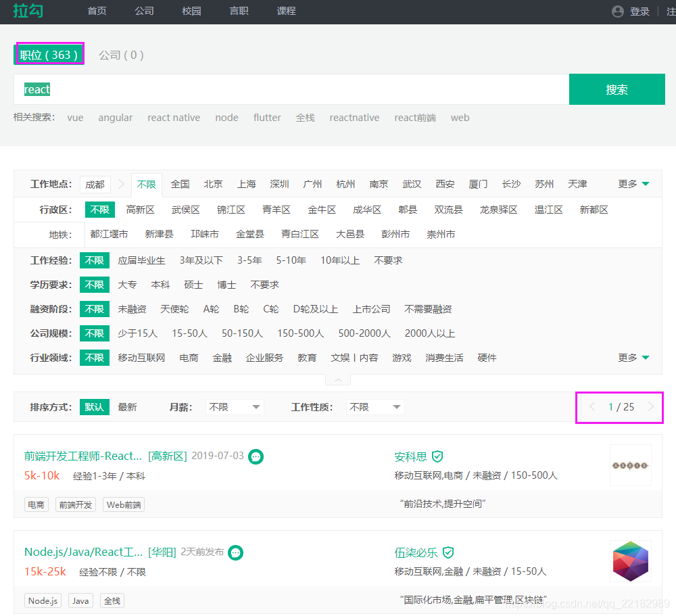The width and height of the screenshot is (676, 616).
Task: Open job Node.js/Java/React工... title
Action: coord(83,552)
